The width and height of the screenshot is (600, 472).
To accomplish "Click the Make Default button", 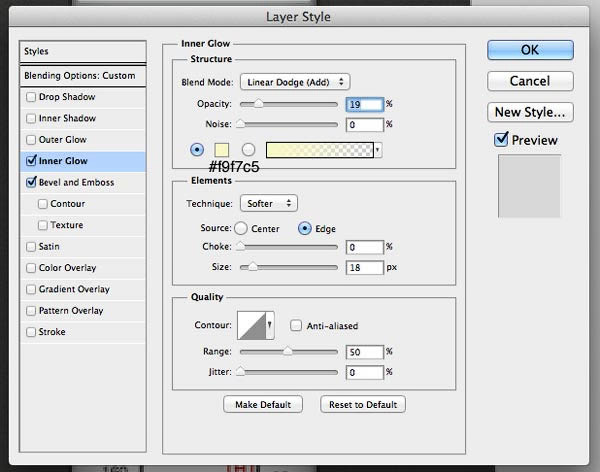I will [263, 405].
